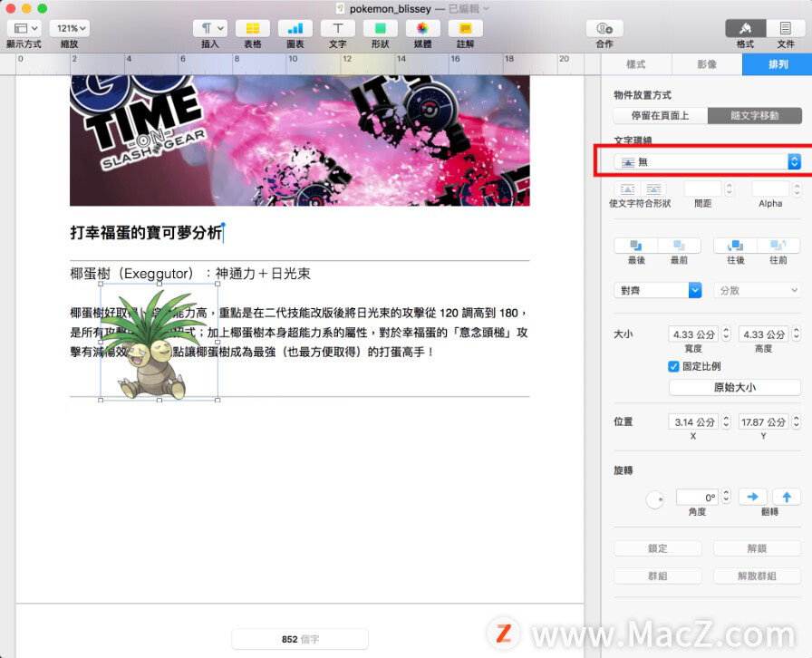Open the 121% zoom dropdown

70,28
